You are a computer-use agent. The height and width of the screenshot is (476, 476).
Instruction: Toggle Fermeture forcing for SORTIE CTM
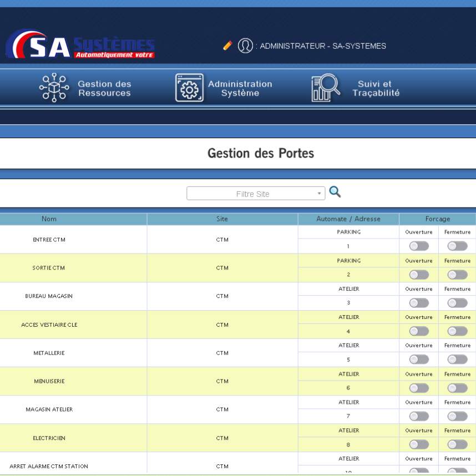pyautogui.click(x=458, y=275)
